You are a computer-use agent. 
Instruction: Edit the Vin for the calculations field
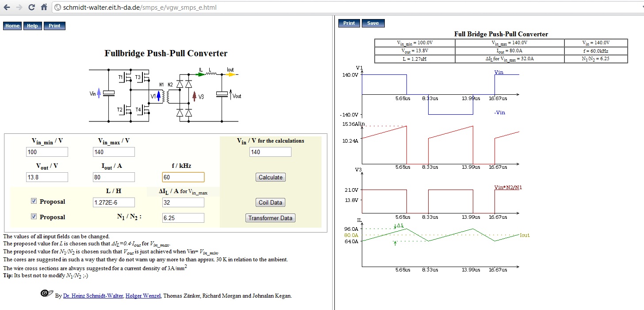pos(270,152)
